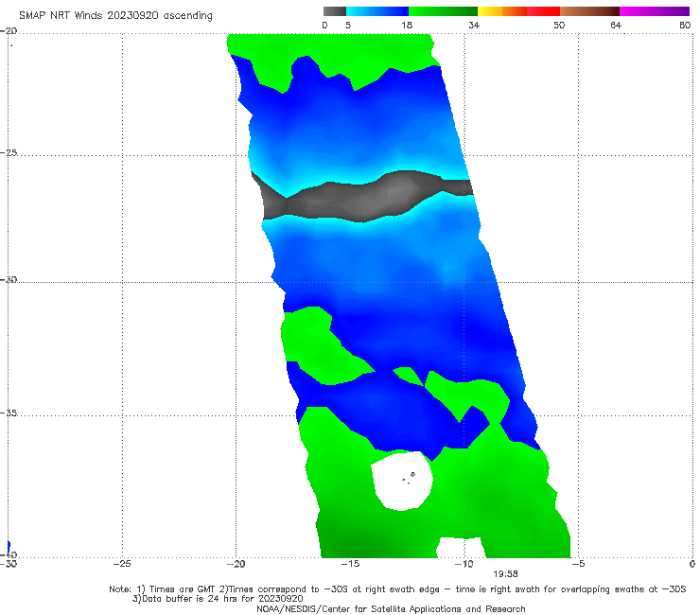Click the bottom-axis longitude label -15
Screen dimensions: 700x615
(x=350, y=564)
